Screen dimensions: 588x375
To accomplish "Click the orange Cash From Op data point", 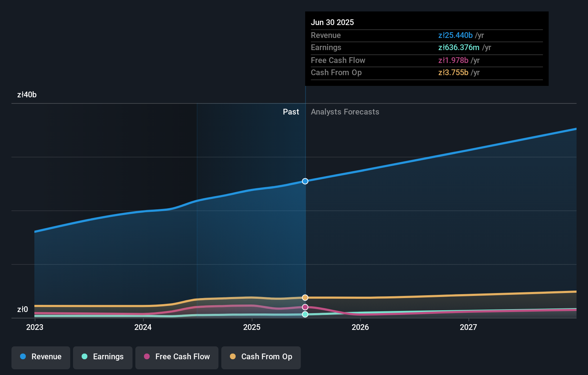I will [305, 298].
